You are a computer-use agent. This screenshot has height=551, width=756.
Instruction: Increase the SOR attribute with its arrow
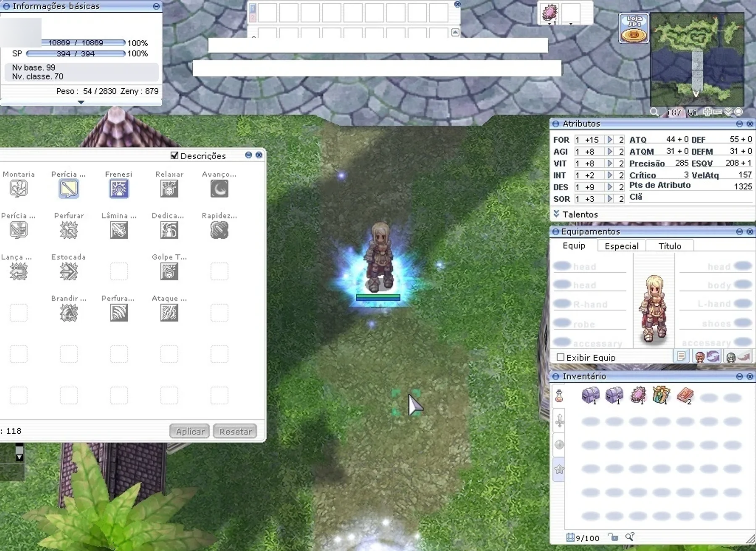(610, 198)
